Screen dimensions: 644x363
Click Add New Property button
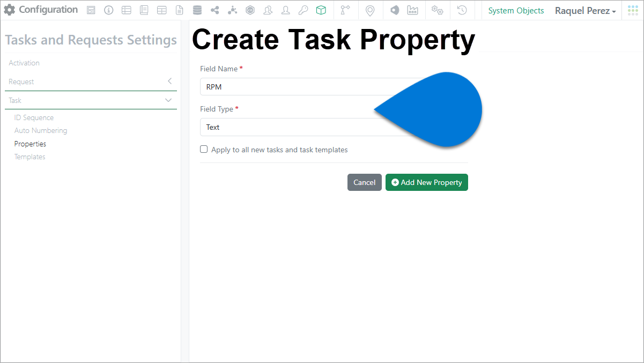coord(427,182)
